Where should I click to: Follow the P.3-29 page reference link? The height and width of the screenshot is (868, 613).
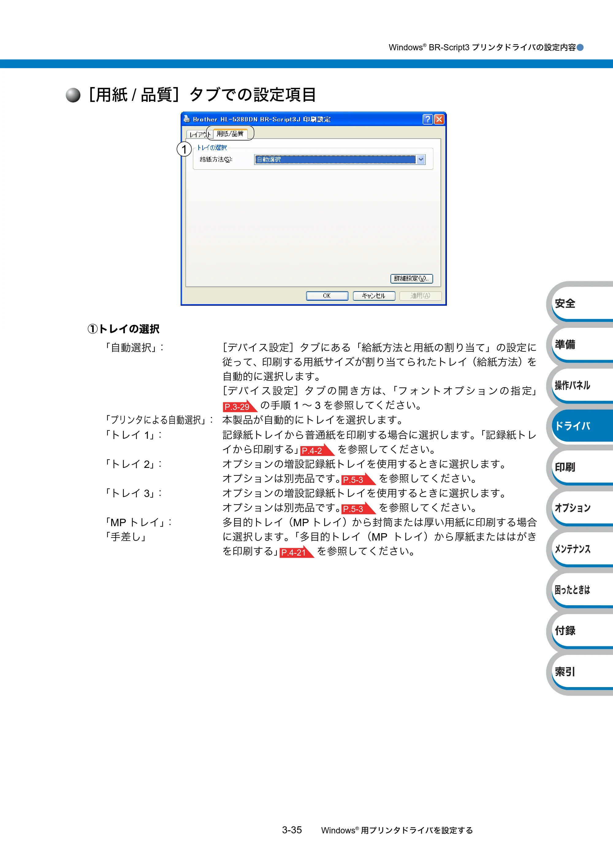point(240,406)
